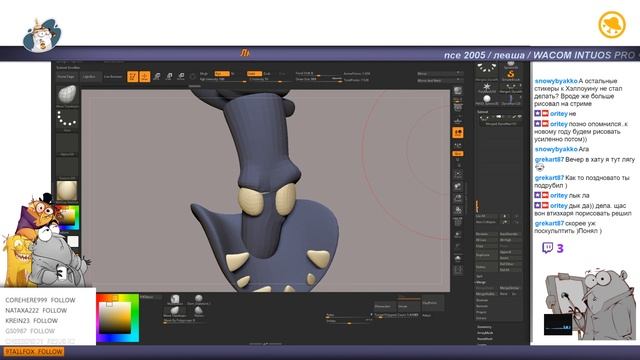Screen dimensions: 640x360
Task: Click the Floor grid icon below Persp
Action: pyautogui.click(x=458, y=146)
